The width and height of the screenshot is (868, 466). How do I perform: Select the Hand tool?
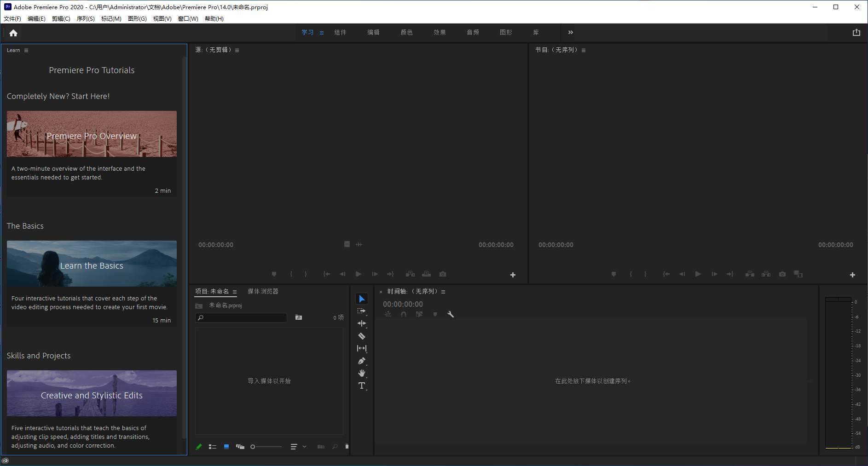362,373
